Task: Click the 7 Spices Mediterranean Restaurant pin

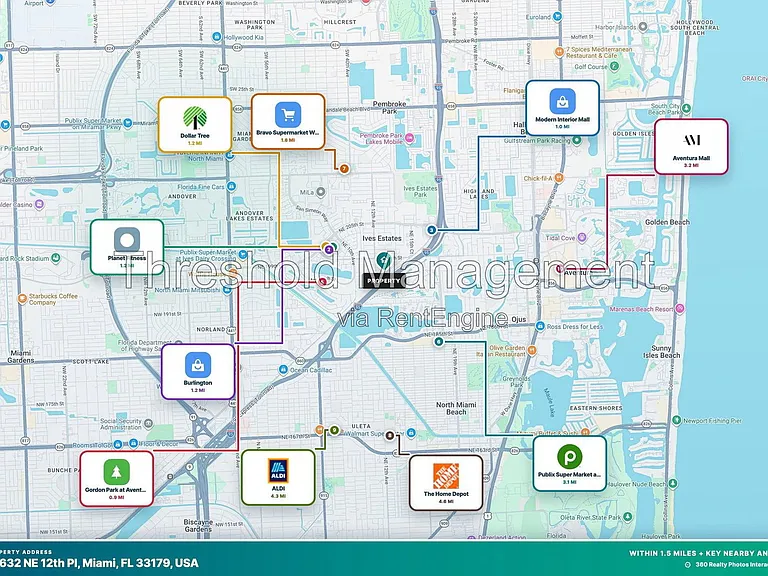Action: click(x=559, y=52)
